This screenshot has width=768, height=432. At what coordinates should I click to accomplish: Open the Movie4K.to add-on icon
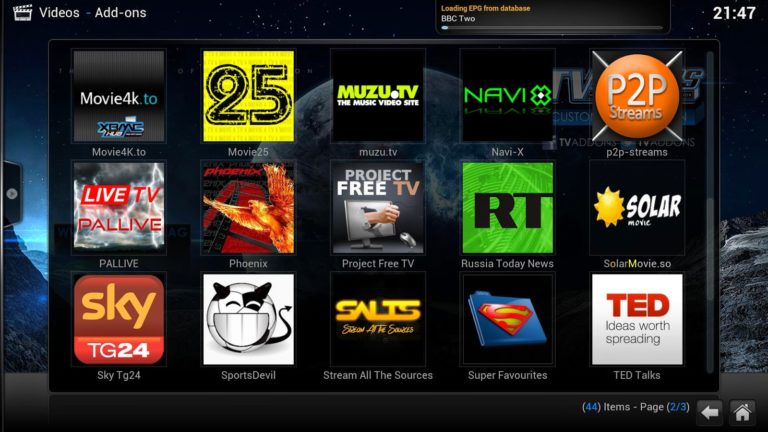[x=119, y=96]
